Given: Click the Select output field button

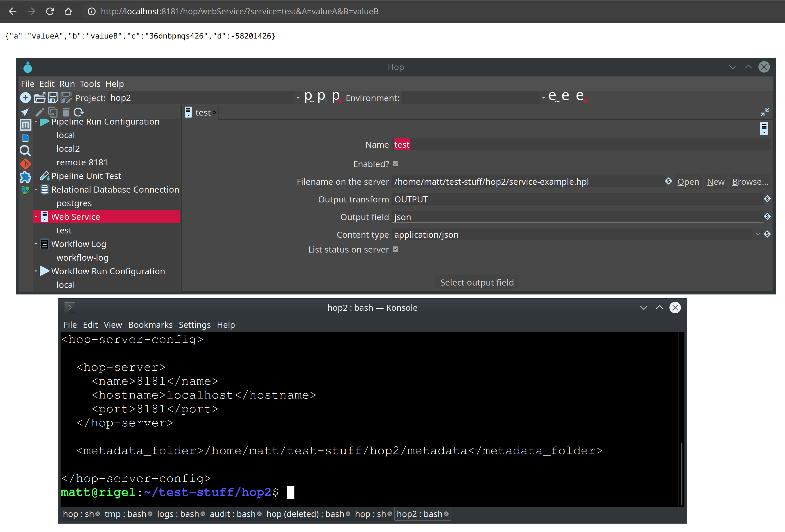Looking at the screenshot, I should pos(477,283).
